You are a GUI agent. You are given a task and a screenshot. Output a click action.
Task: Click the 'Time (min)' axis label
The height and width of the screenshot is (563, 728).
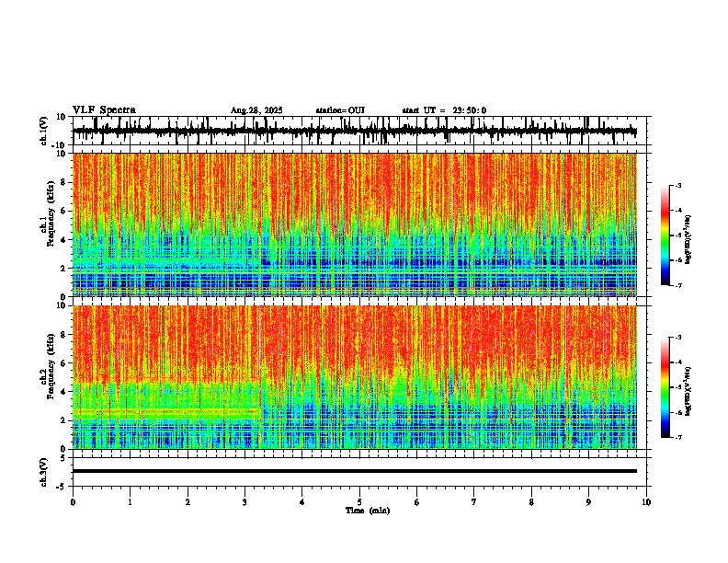click(368, 511)
